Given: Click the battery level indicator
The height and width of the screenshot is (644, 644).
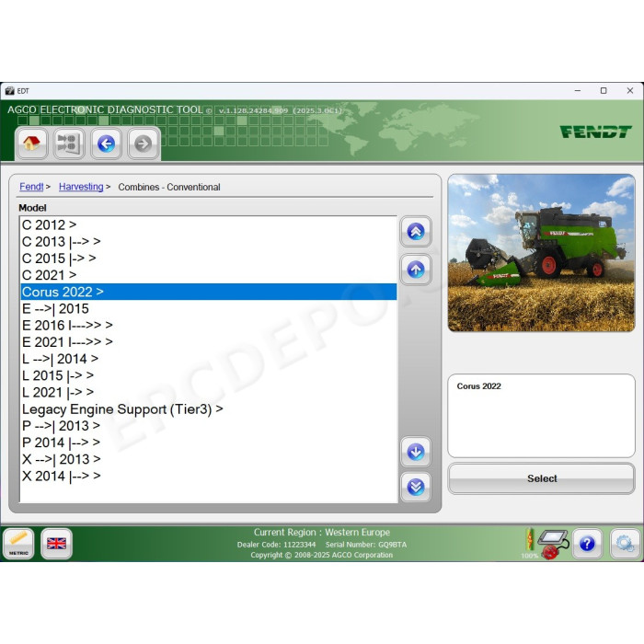Looking at the screenshot, I should click(x=529, y=541).
